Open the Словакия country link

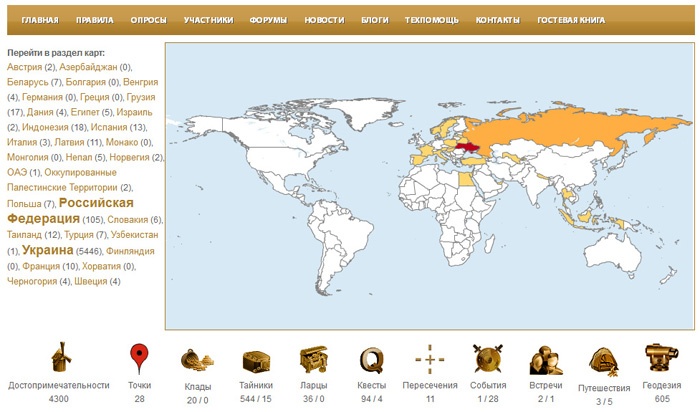click(128, 220)
